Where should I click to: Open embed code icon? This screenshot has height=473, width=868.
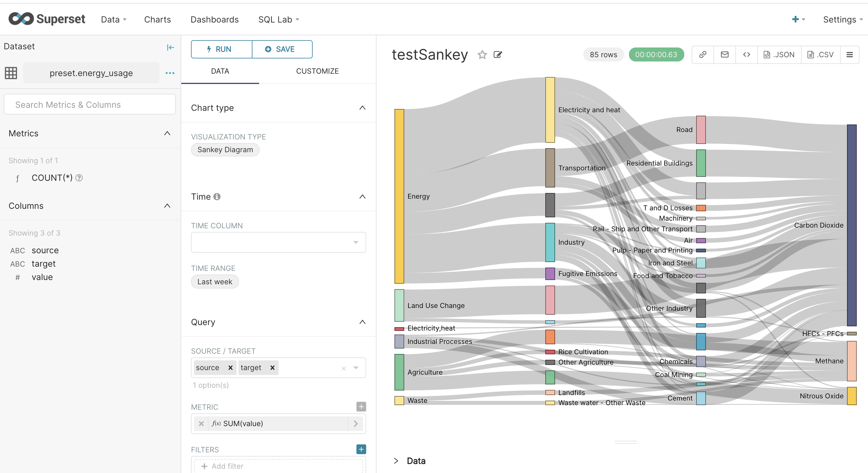[x=746, y=54]
